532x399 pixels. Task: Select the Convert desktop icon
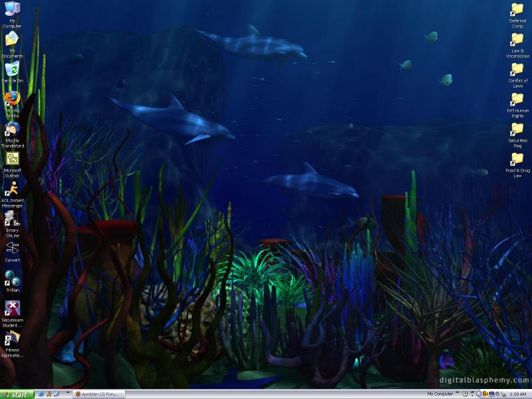tap(12, 252)
